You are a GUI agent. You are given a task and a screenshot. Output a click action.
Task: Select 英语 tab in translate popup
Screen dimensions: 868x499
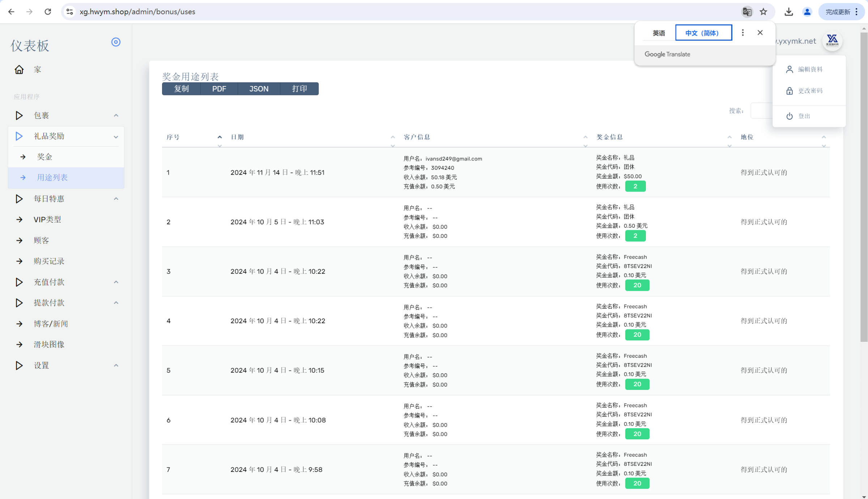(659, 33)
